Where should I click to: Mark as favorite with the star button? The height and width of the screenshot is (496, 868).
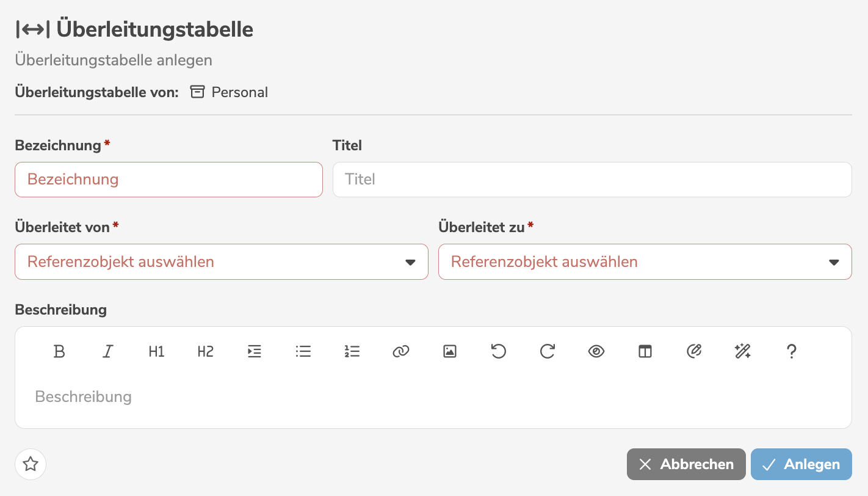tap(31, 464)
